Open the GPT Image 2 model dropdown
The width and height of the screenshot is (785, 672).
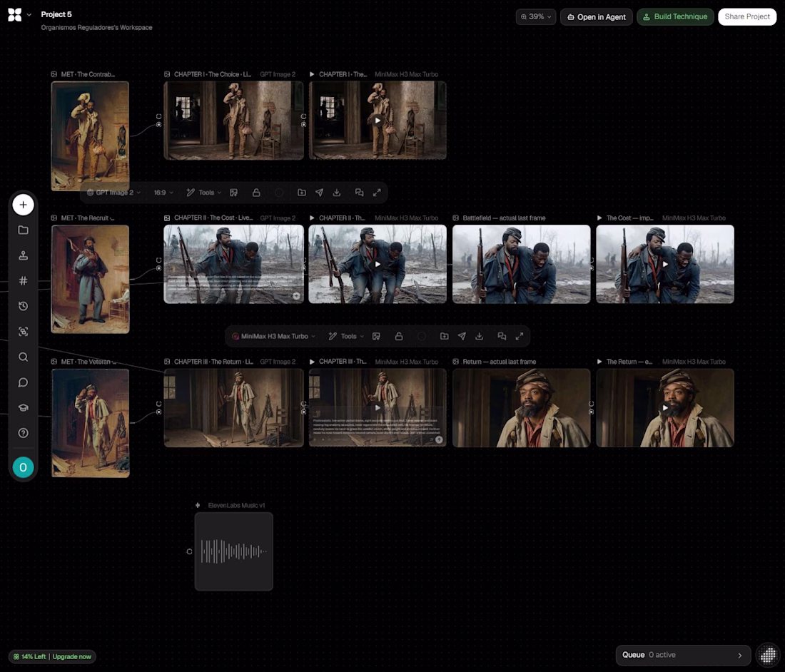(113, 193)
